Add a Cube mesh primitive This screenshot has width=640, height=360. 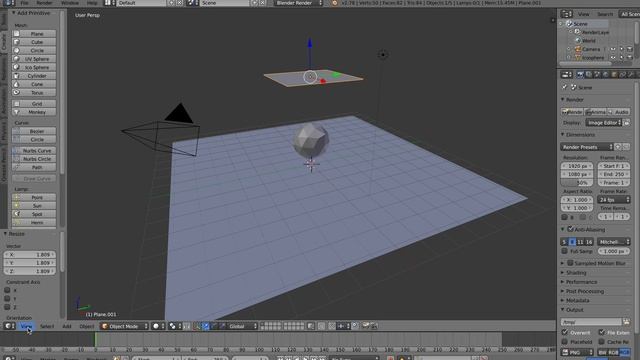34,42
